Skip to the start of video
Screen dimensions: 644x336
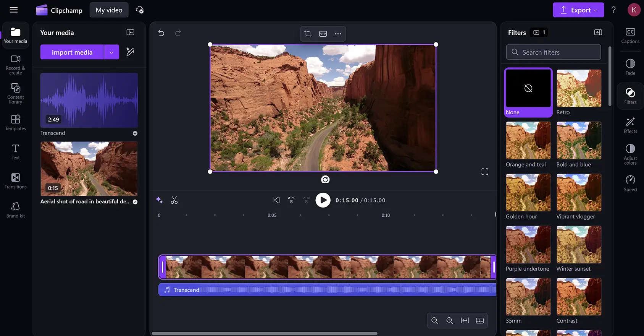pos(276,200)
